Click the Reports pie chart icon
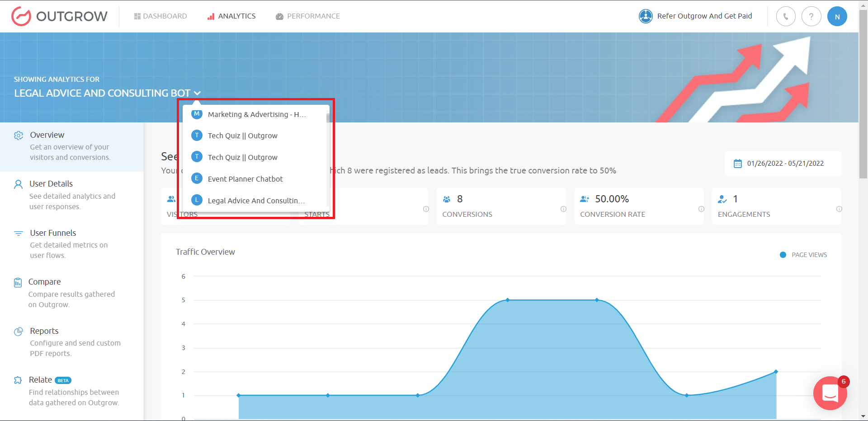Screen dimensions: 868x421 click(19, 332)
